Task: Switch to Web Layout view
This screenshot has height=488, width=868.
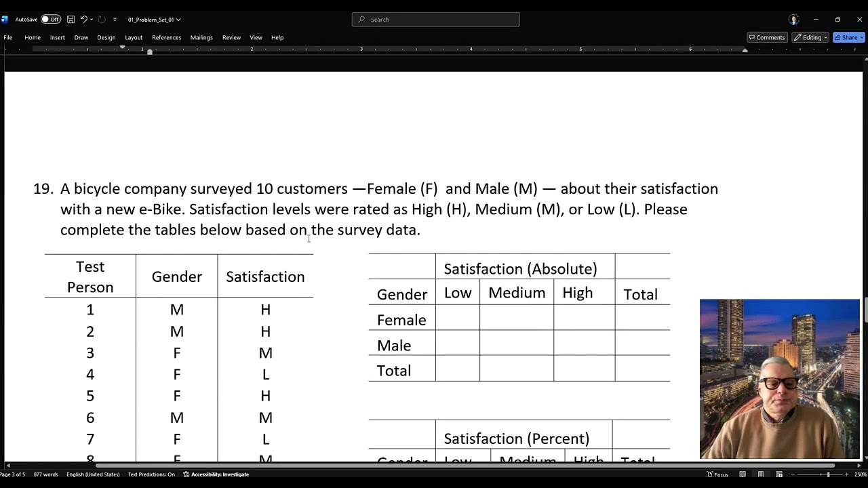Action: point(779,474)
